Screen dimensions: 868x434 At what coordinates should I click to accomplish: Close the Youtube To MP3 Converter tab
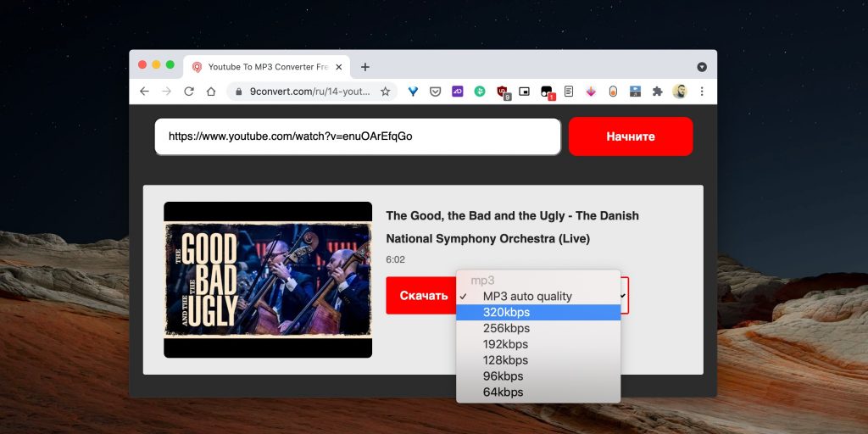tap(339, 67)
